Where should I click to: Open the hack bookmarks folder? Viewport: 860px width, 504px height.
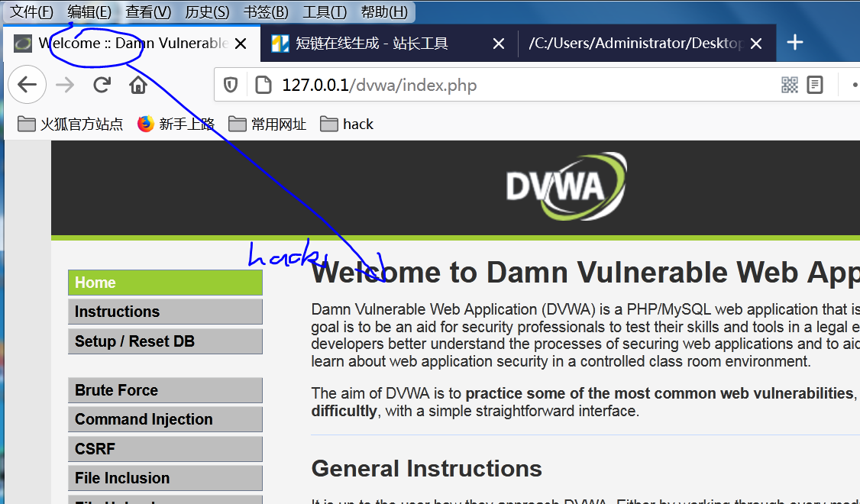tap(346, 124)
